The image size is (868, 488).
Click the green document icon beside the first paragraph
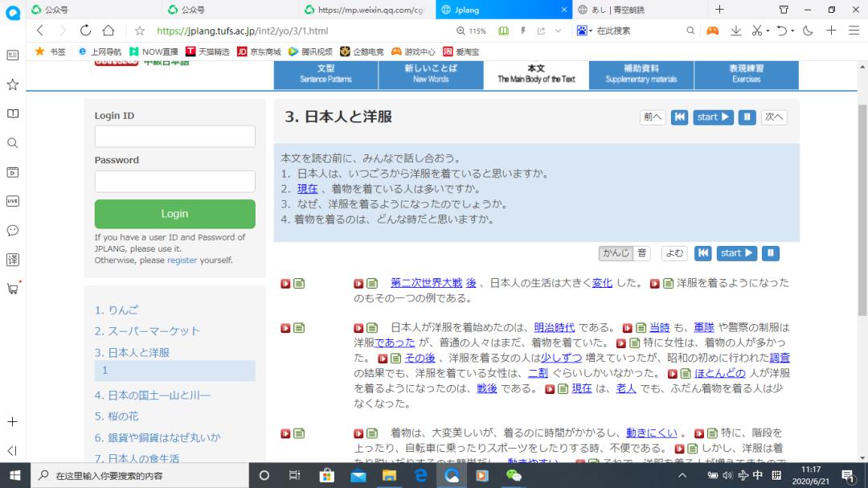pyautogui.click(x=297, y=283)
